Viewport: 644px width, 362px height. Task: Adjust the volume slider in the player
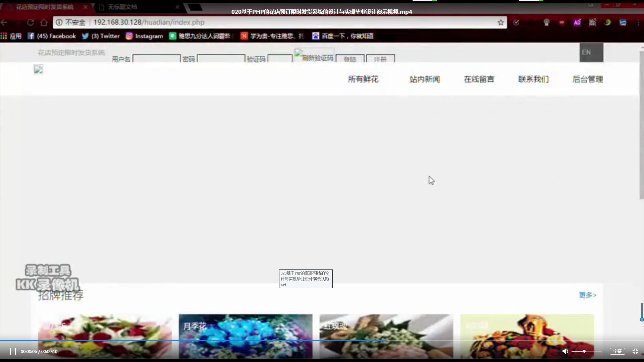[586, 351]
